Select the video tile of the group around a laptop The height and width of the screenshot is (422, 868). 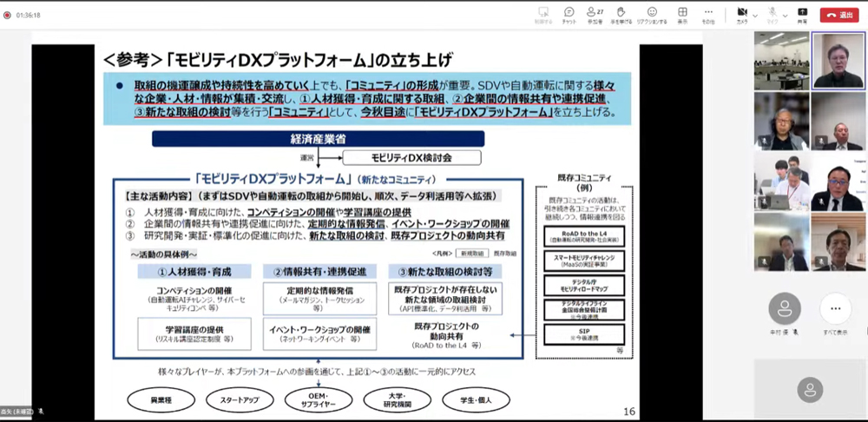pos(781,181)
